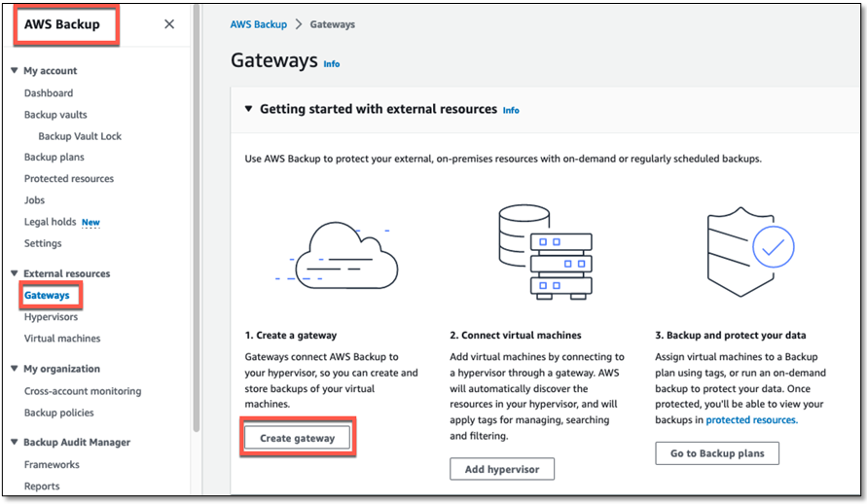Follow the protected resources link
867x504 pixels.
tap(752, 419)
